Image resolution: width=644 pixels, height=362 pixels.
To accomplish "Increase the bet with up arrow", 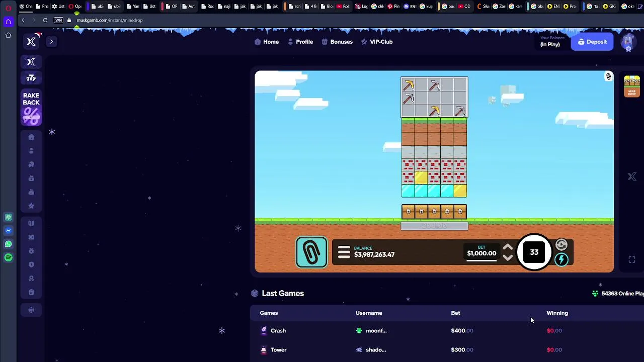I will pyautogui.click(x=508, y=247).
